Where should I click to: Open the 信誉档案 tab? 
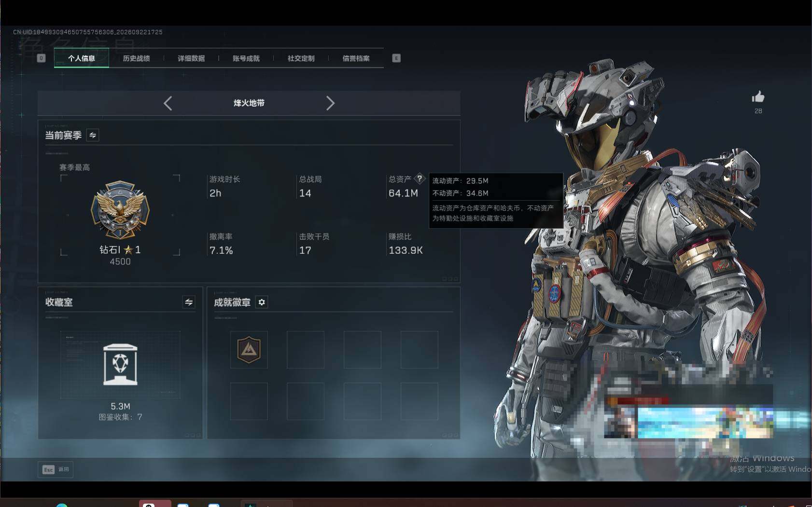(356, 58)
